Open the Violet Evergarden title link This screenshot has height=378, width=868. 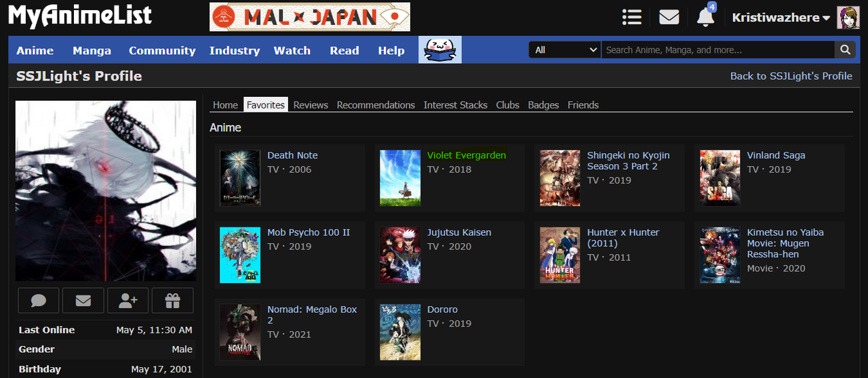coord(467,155)
